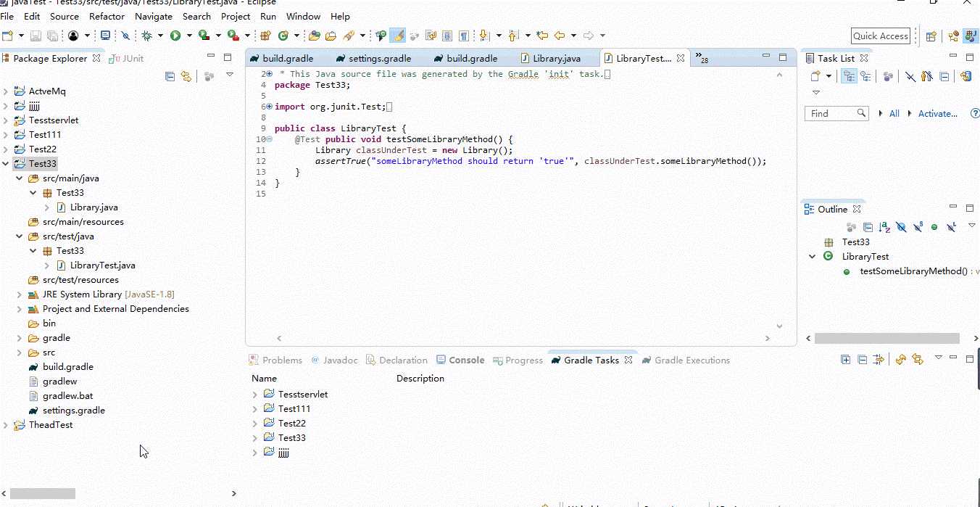
Task: Click the Open Type toolbar icon
Action: [314, 36]
